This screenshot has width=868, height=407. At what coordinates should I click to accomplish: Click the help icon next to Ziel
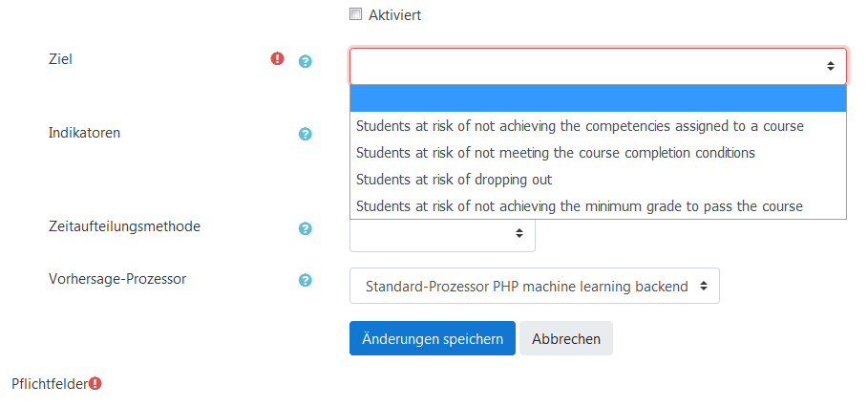click(306, 61)
